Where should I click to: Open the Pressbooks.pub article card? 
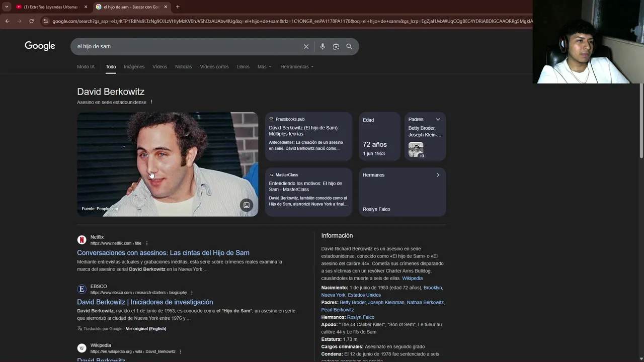(308, 136)
